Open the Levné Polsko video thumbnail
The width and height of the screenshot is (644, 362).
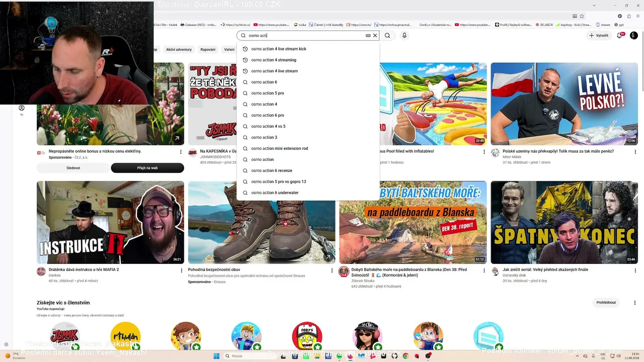coord(564,104)
